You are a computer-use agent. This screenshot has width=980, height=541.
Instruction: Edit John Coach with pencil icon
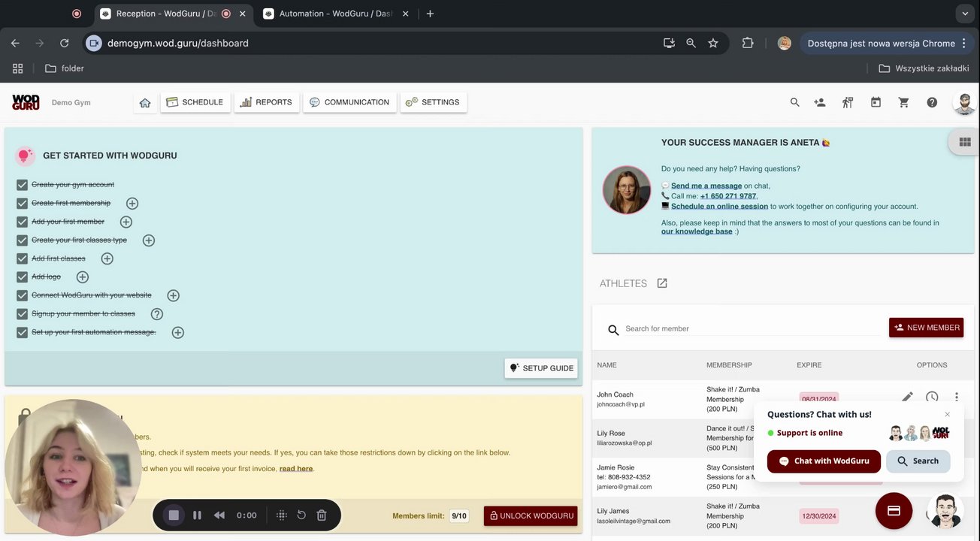coord(908,397)
